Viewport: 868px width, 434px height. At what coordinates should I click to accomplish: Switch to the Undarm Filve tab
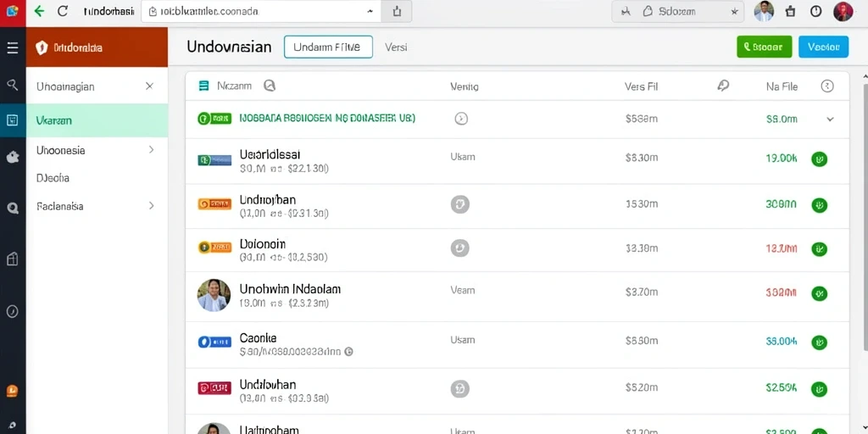point(328,47)
